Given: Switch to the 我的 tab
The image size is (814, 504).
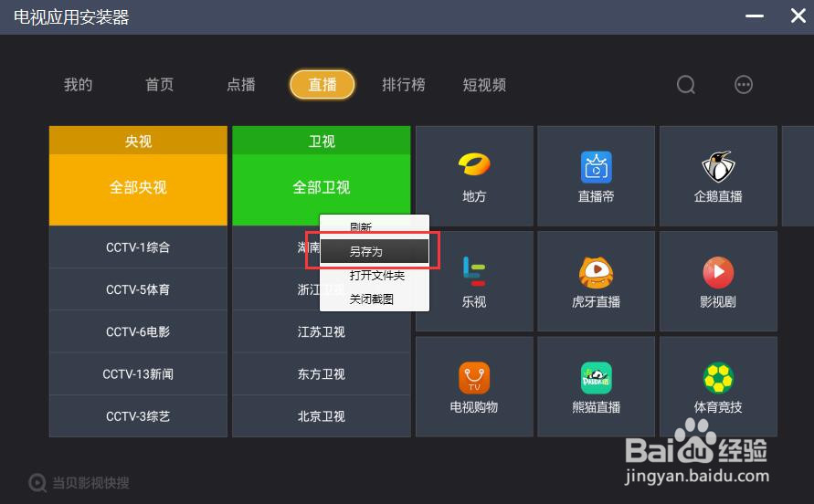Looking at the screenshot, I should point(78,85).
